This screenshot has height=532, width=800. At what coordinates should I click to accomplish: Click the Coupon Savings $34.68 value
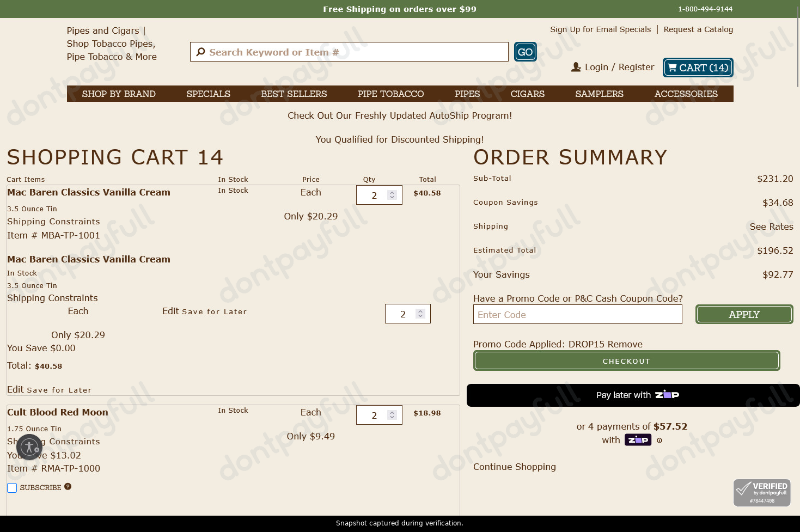[x=778, y=203]
